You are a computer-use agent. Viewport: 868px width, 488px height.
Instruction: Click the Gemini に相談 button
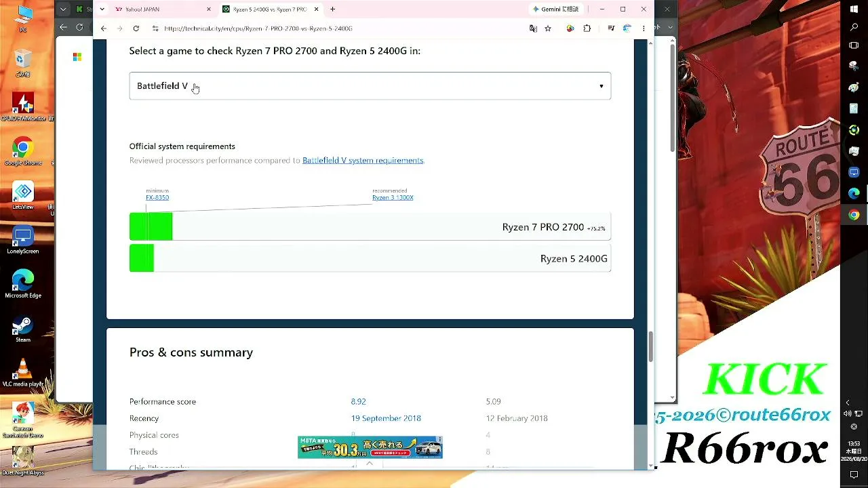tap(557, 9)
